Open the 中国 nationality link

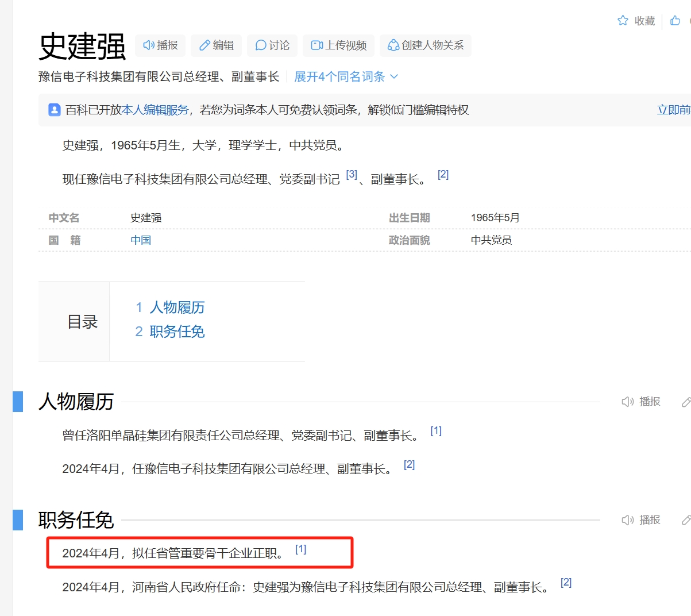click(x=141, y=240)
